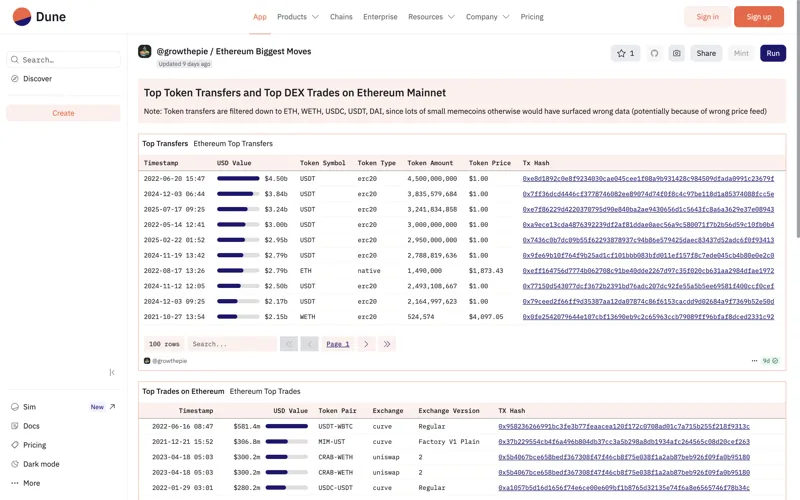Expand the Resources dropdown

tap(431, 17)
